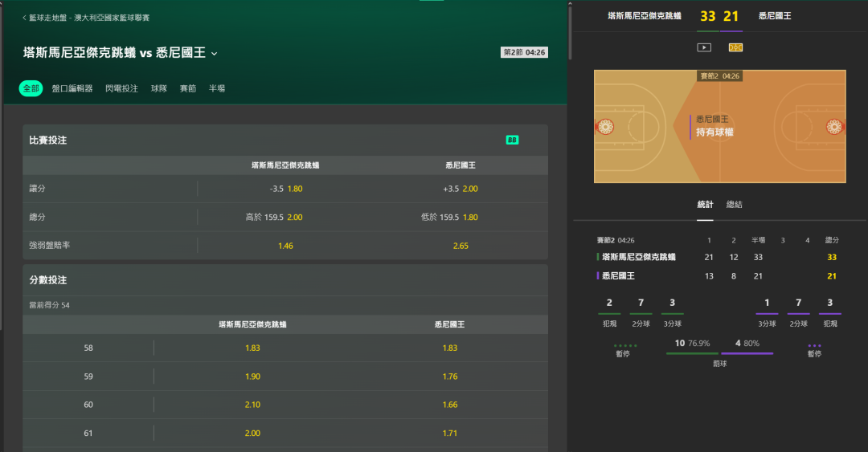The height and width of the screenshot is (452, 868).
Task: Click the 第2節 04:26 game clock badge
Action: [524, 52]
